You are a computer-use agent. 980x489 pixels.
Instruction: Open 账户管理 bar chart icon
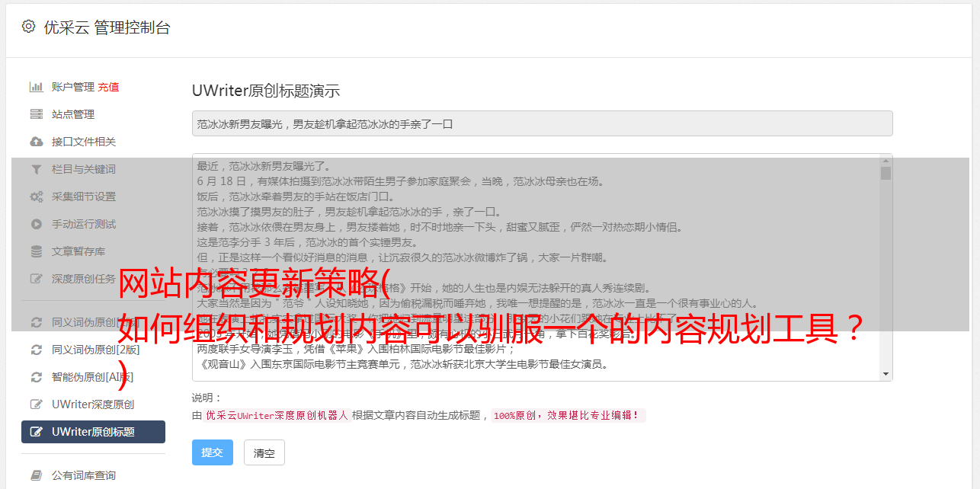click(36, 87)
